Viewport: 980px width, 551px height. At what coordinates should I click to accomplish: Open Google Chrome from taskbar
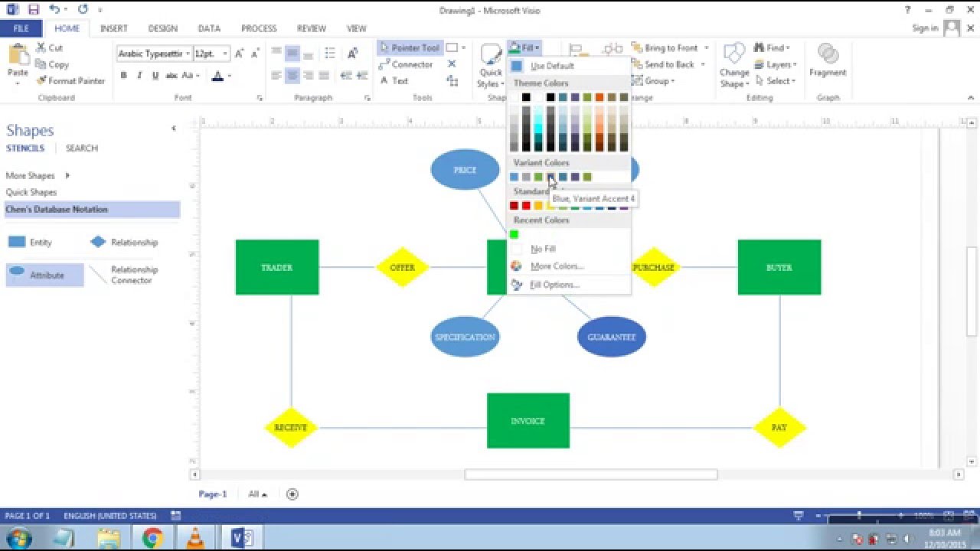coord(152,538)
